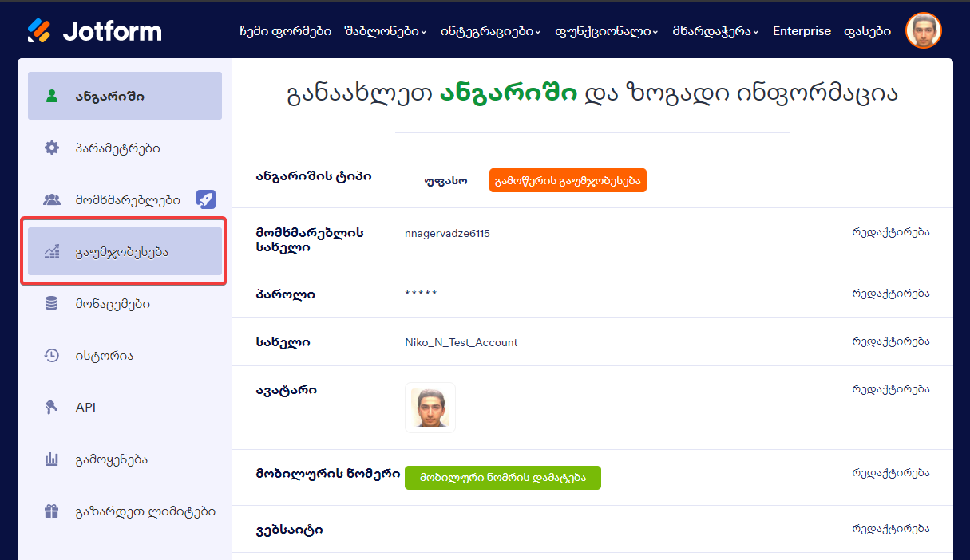Click the API rocket icon in sidebar

click(x=52, y=408)
